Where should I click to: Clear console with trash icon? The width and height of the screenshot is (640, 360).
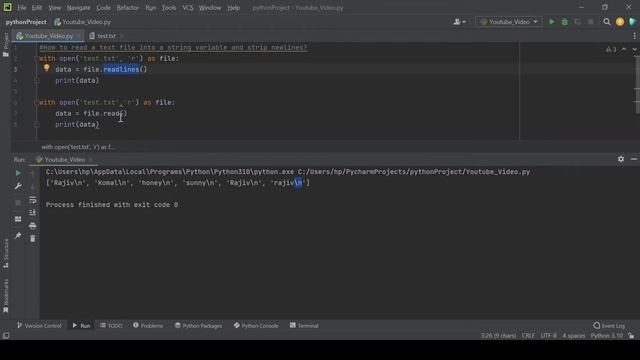point(33,238)
